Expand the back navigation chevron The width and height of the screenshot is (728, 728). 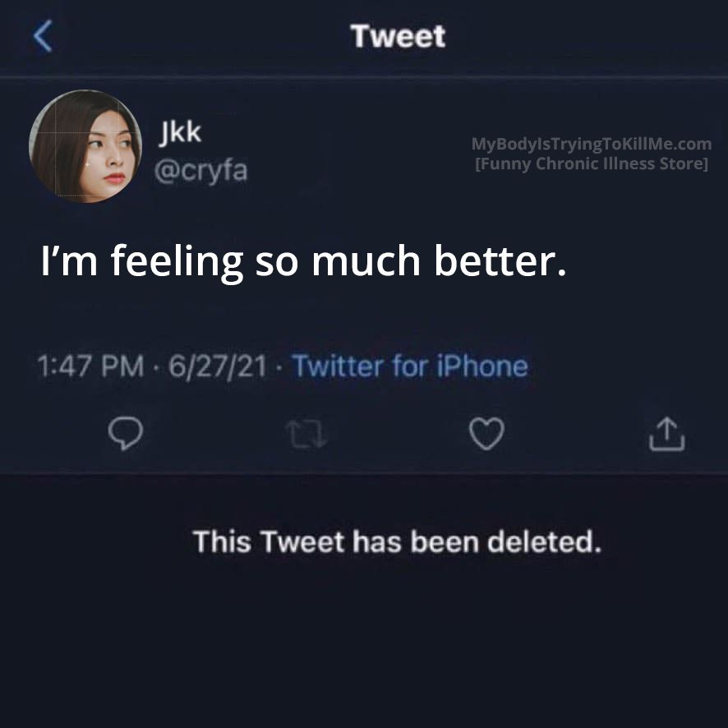44,36
